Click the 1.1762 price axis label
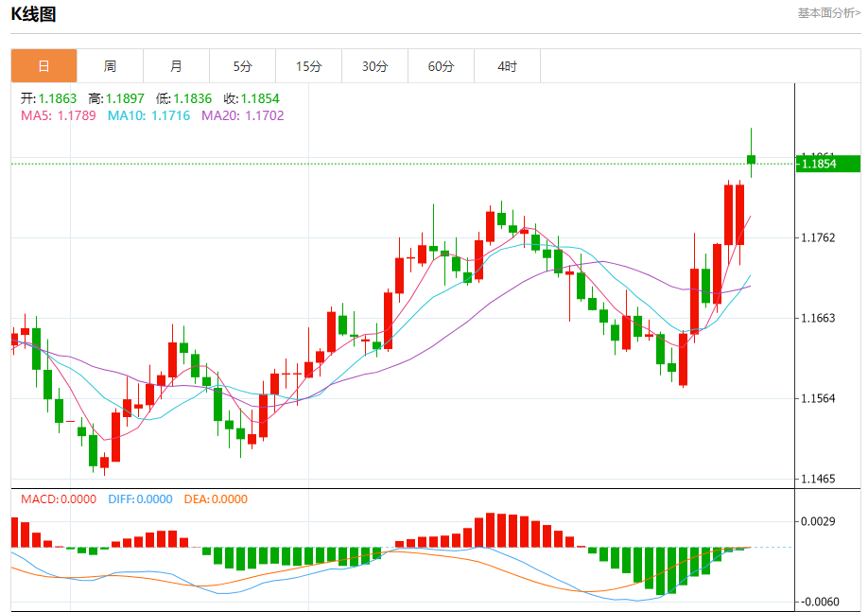 click(x=817, y=237)
